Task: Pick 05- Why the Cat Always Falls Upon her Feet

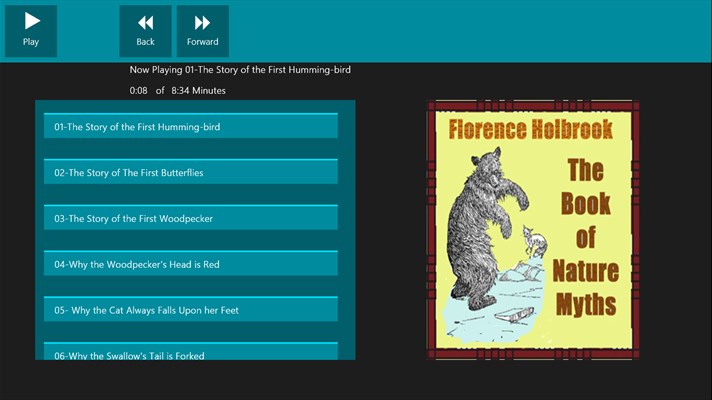Action: tap(191, 309)
